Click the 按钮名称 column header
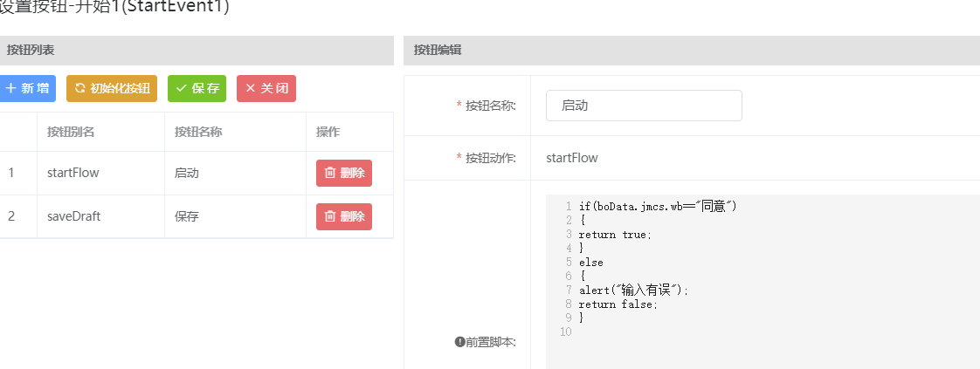Image resolution: width=980 pixels, height=369 pixels. coord(198,132)
